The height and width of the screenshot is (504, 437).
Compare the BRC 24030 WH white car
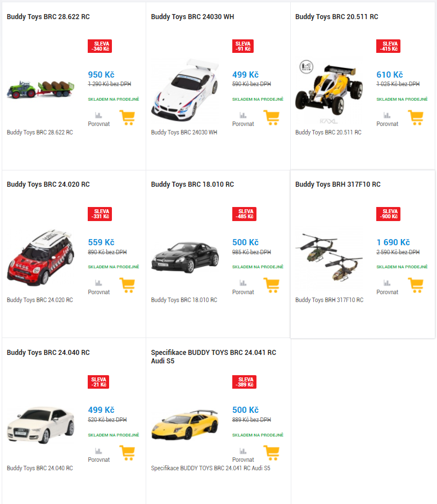pyautogui.click(x=243, y=120)
